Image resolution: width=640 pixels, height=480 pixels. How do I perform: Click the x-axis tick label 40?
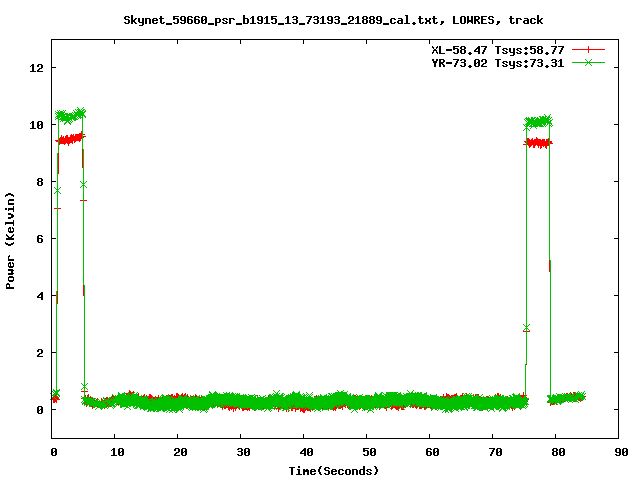[306, 452]
